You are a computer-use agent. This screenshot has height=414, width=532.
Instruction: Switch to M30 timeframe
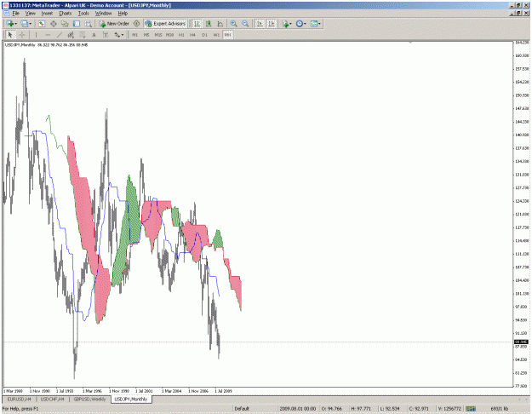coord(169,35)
